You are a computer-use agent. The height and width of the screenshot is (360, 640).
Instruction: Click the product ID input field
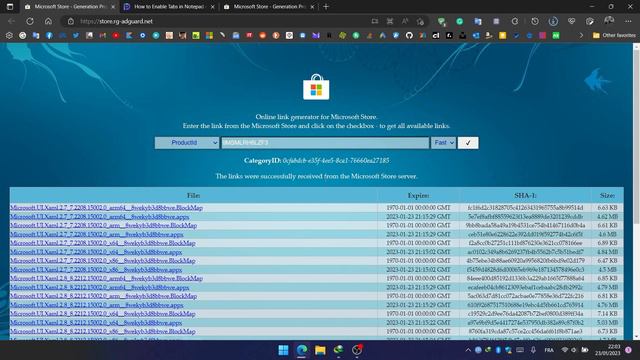pos(325,142)
